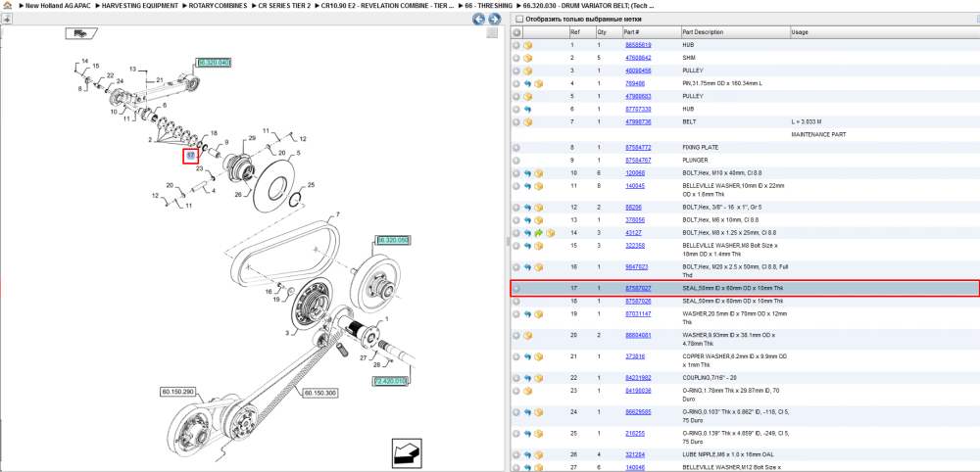Click the yellow box icon in row 14
Viewport: 980px width, 472px height.
[550, 233]
